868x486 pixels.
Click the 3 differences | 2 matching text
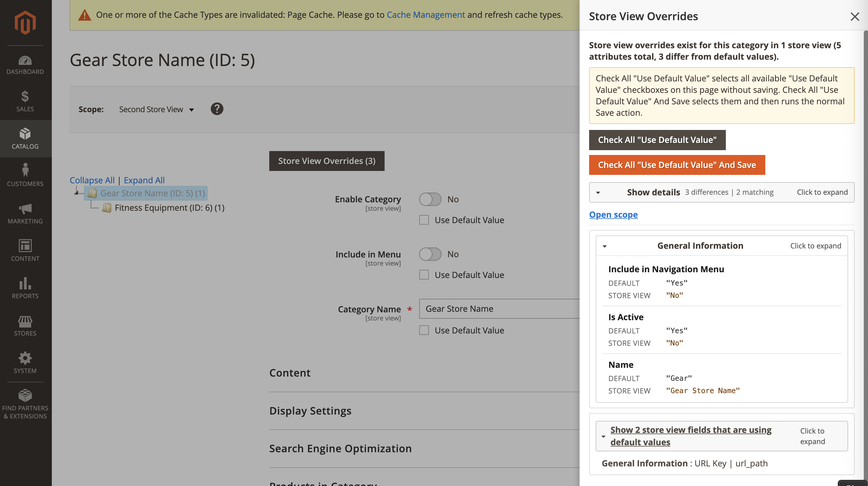(729, 192)
